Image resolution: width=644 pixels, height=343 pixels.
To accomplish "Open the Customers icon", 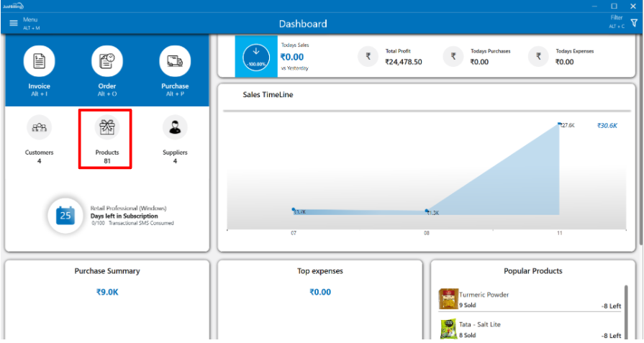I will point(40,128).
